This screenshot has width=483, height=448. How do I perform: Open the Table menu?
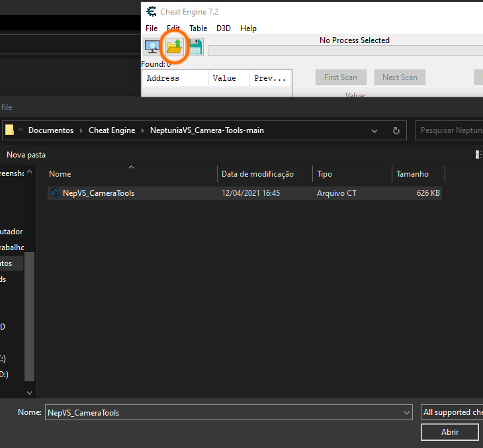[198, 28]
